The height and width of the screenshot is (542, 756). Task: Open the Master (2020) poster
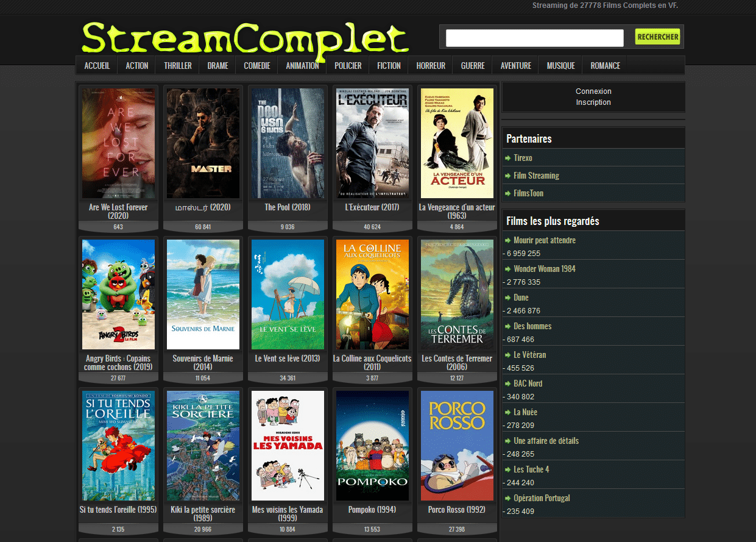(x=203, y=143)
